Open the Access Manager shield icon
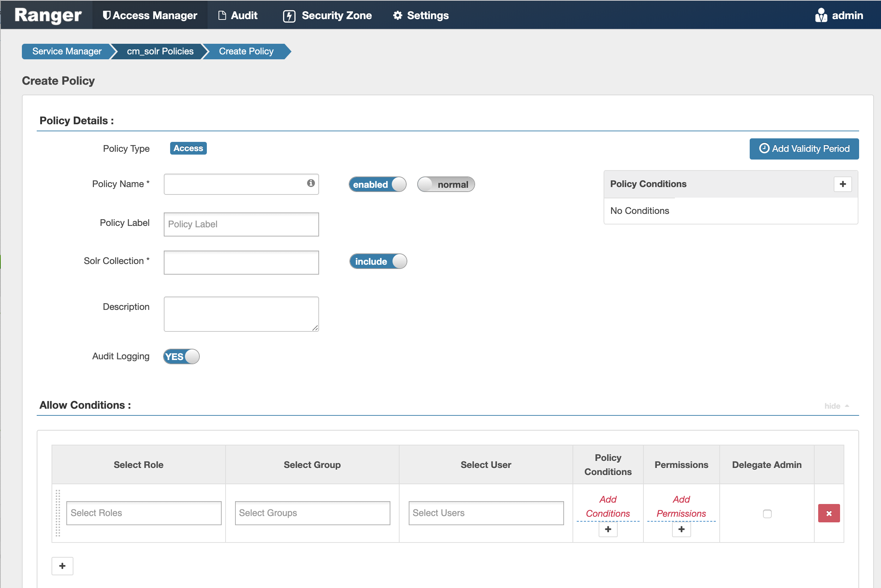 [107, 15]
